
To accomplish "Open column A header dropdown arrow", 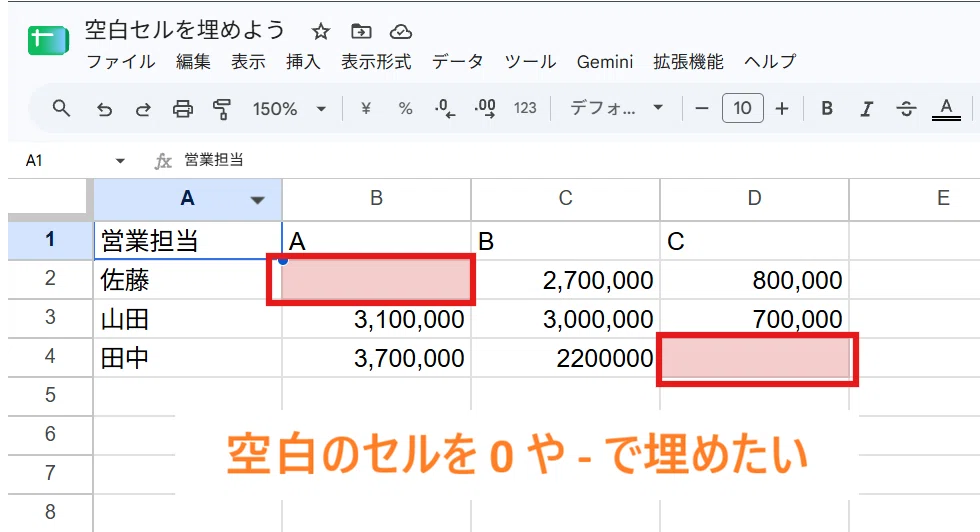I will click(x=257, y=201).
